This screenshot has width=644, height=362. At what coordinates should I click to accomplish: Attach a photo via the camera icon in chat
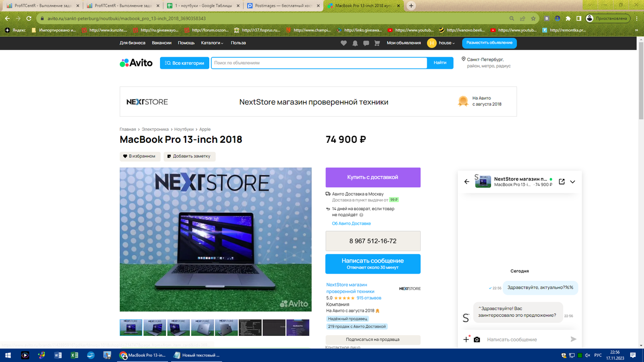[477, 339]
